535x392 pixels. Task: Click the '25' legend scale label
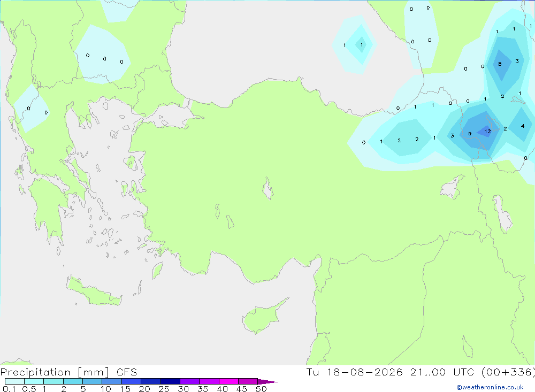164,389
